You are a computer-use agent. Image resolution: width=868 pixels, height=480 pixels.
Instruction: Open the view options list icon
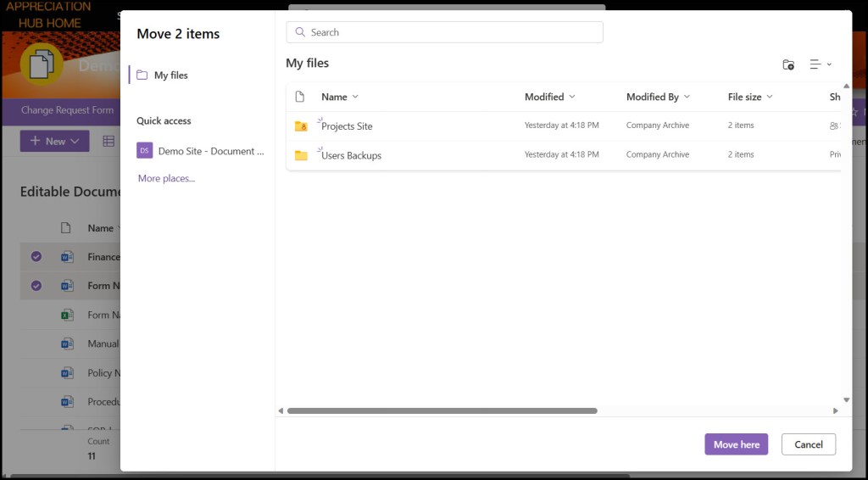[x=820, y=64]
